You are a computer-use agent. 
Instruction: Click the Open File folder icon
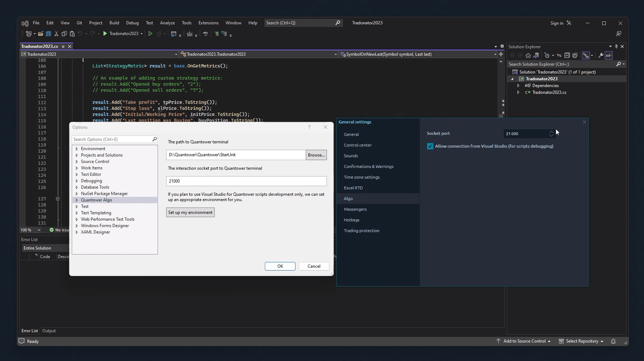click(40, 34)
